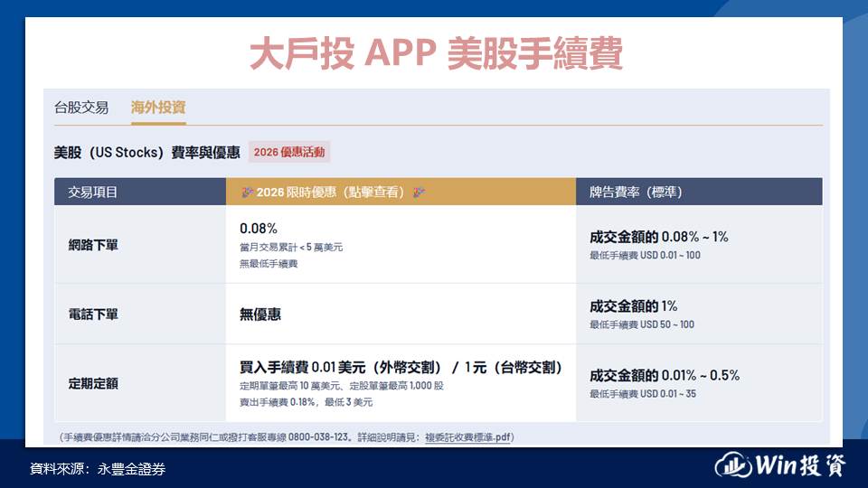Select the 海外投資 tab
This screenshot has width=868, height=488.
pos(158,108)
